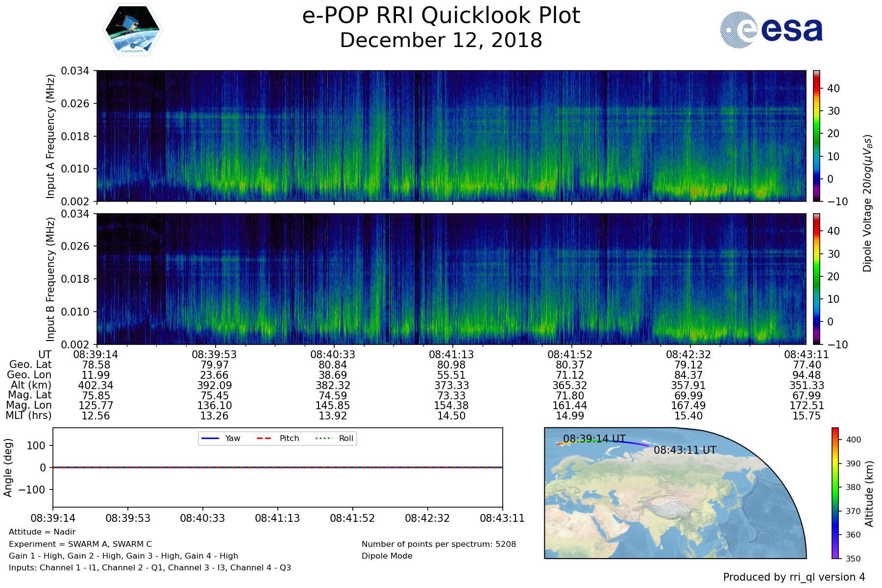Click the Input B spectrogram plot
882x588 pixels.
451,279
